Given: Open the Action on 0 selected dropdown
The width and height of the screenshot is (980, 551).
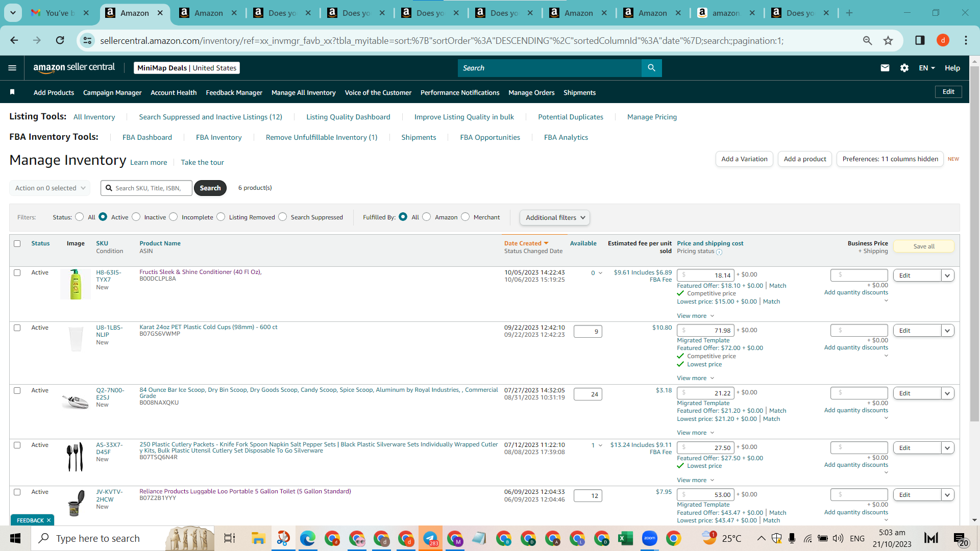Looking at the screenshot, I should click(x=50, y=188).
